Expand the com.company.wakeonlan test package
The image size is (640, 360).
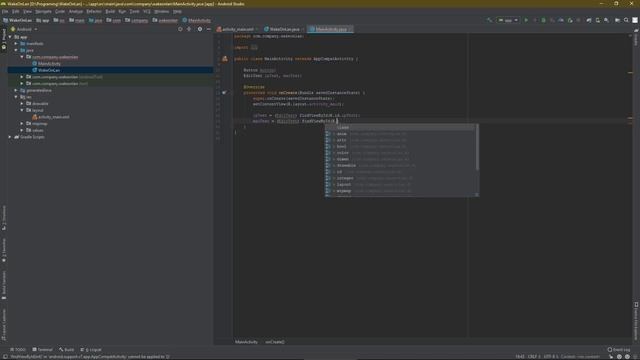tap(22, 83)
